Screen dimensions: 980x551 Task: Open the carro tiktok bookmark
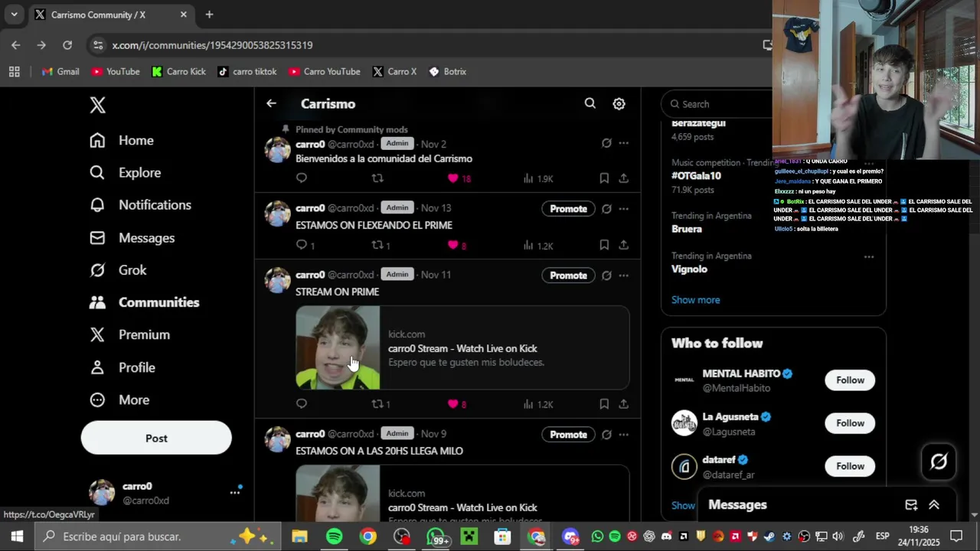pyautogui.click(x=247, y=71)
